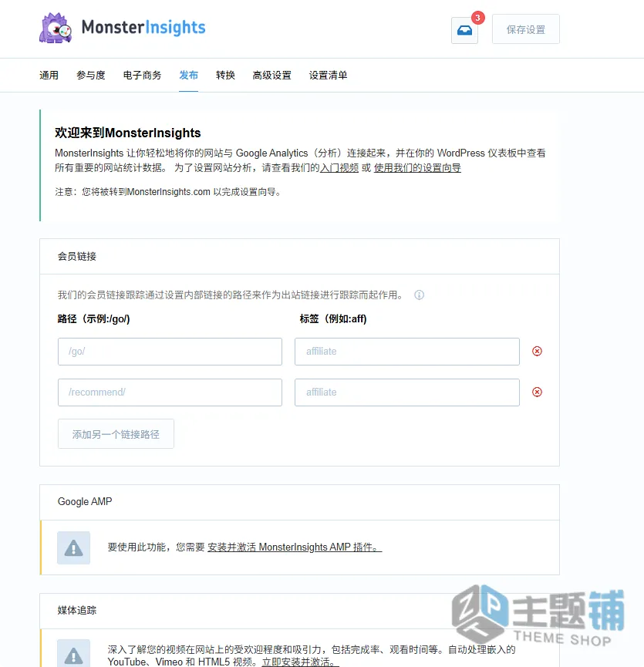Focus the affiliate label field beside /go/
This screenshot has height=667, width=644.
point(407,352)
